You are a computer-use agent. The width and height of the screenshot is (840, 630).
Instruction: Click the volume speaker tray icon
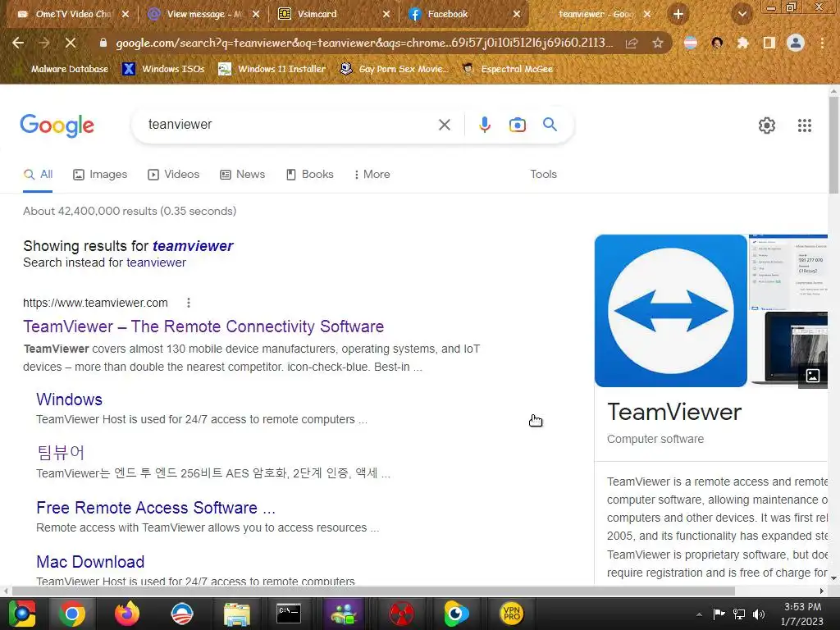coord(758,614)
